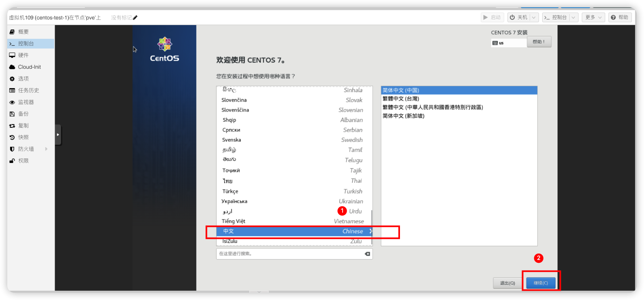Open the 概要 summary sidebar item

point(31,32)
